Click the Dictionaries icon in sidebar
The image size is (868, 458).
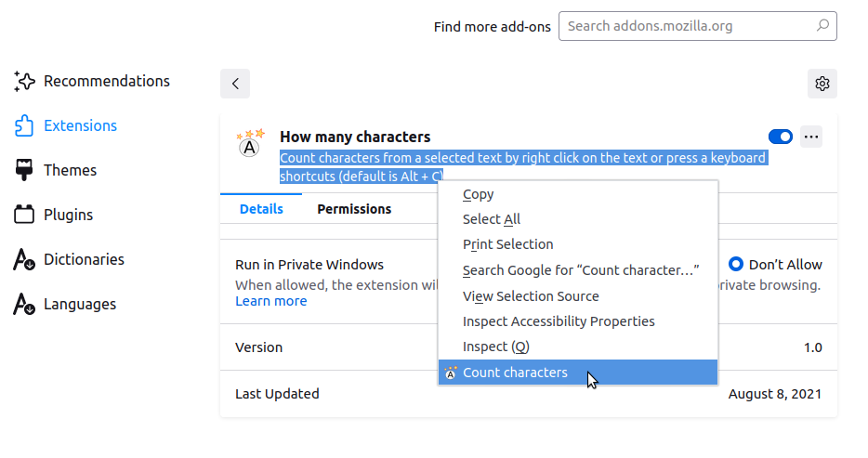pyautogui.click(x=25, y=259)
